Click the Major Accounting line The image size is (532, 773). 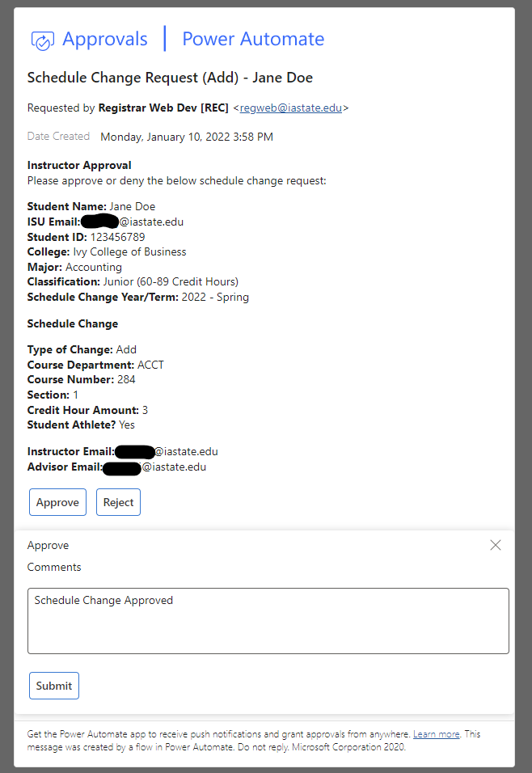(74, 267)
